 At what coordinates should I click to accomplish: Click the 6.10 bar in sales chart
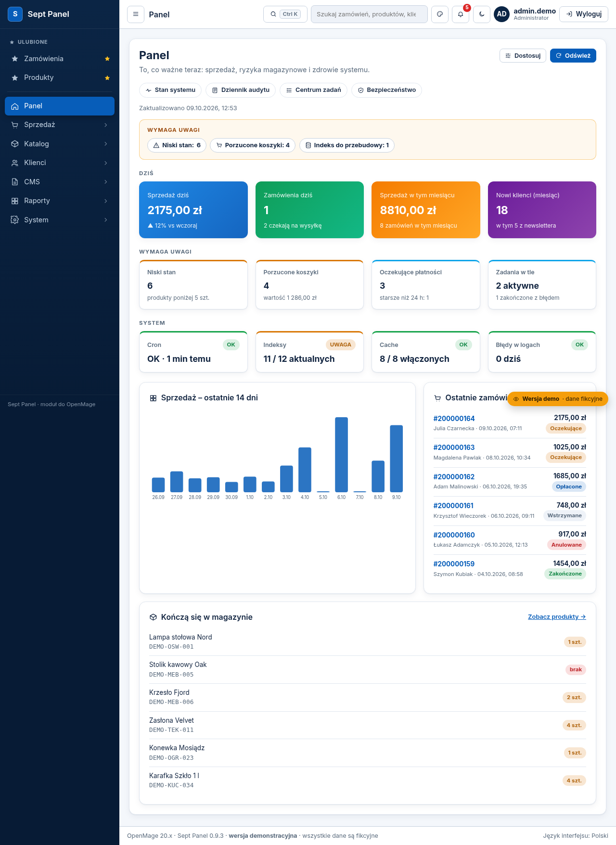click(x=341, y=454)
